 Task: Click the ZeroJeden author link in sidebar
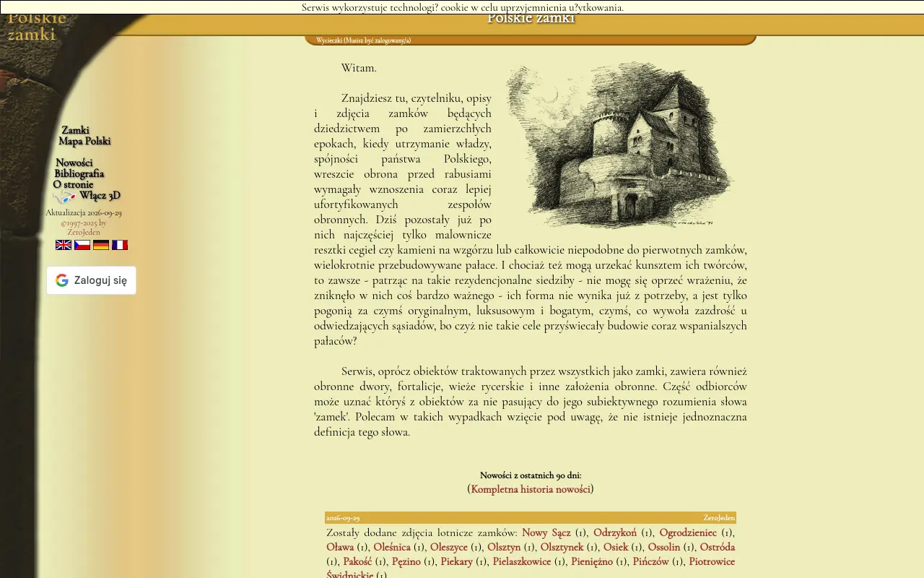point(84,232)
